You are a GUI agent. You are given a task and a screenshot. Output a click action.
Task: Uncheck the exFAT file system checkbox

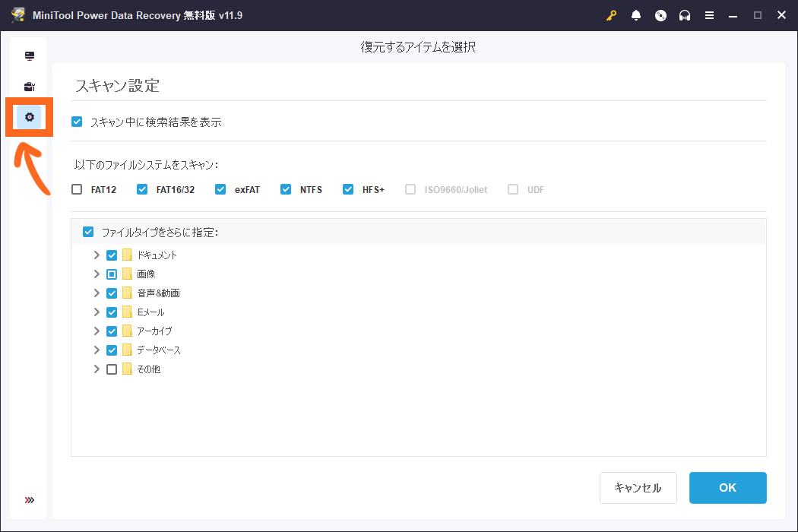coord(220,189)
